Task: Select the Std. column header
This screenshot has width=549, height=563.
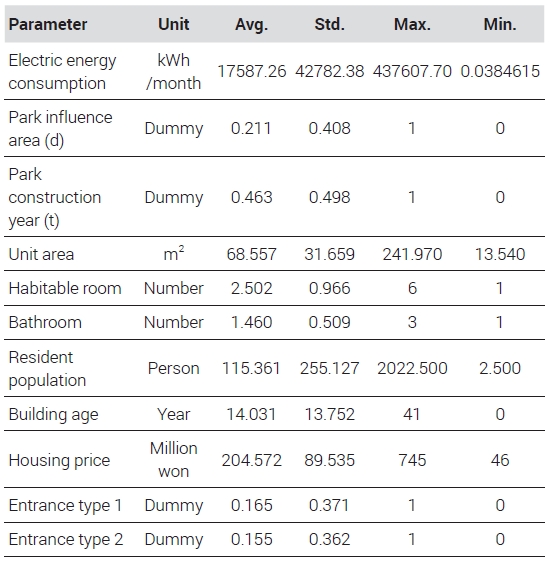Action: (x=329, y=24)
